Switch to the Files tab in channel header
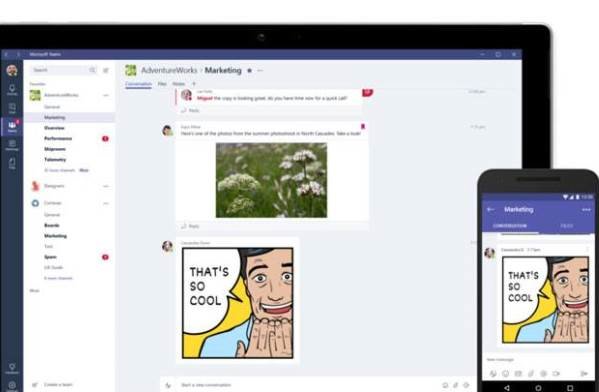Viewport: 599px width, 392px height. 162,84
